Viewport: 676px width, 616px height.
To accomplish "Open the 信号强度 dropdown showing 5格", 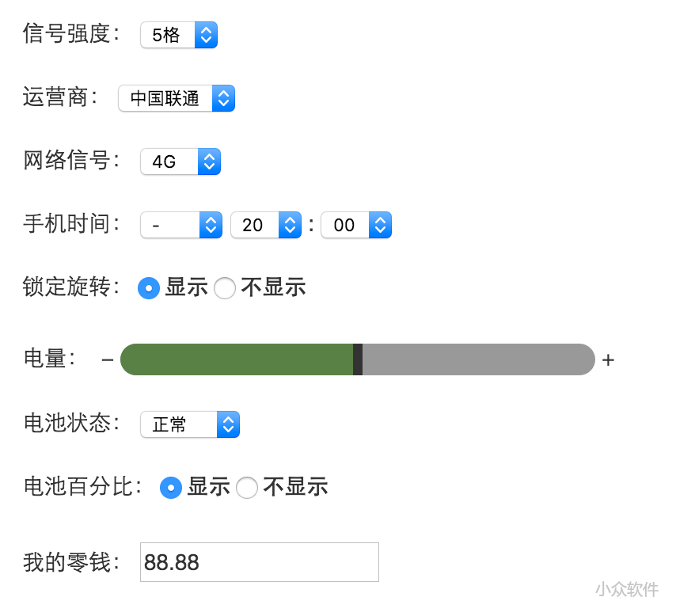I will point(179,35).
